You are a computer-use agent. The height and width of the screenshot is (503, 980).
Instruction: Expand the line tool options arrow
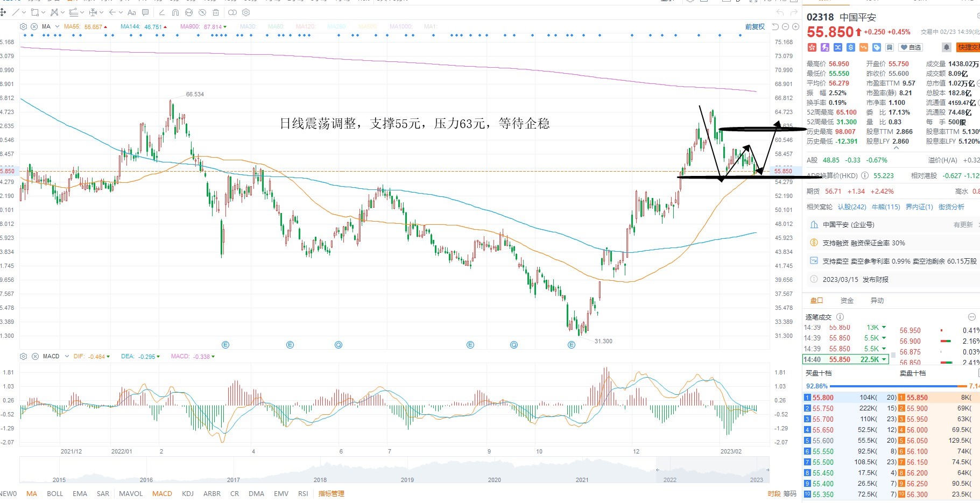23,12
